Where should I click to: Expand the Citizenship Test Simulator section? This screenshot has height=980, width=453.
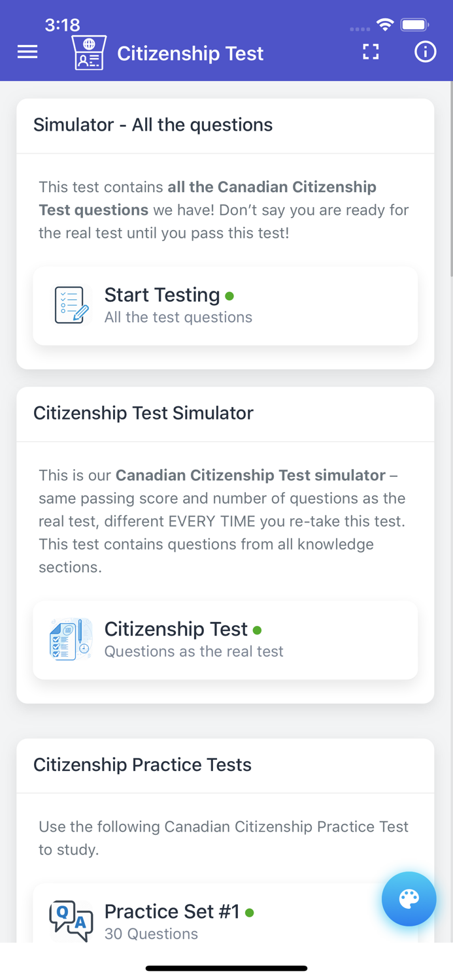[143, 413]
